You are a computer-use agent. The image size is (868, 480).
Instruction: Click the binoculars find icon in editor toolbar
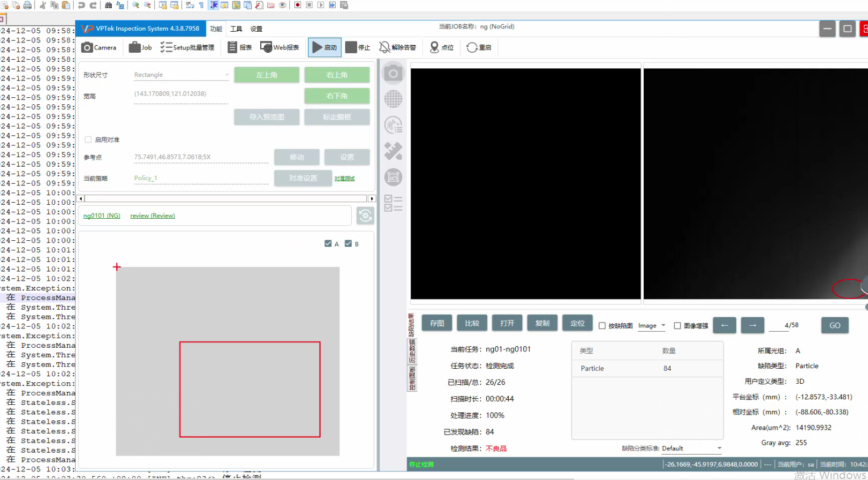pyautogui.click(x=108, y=5)
